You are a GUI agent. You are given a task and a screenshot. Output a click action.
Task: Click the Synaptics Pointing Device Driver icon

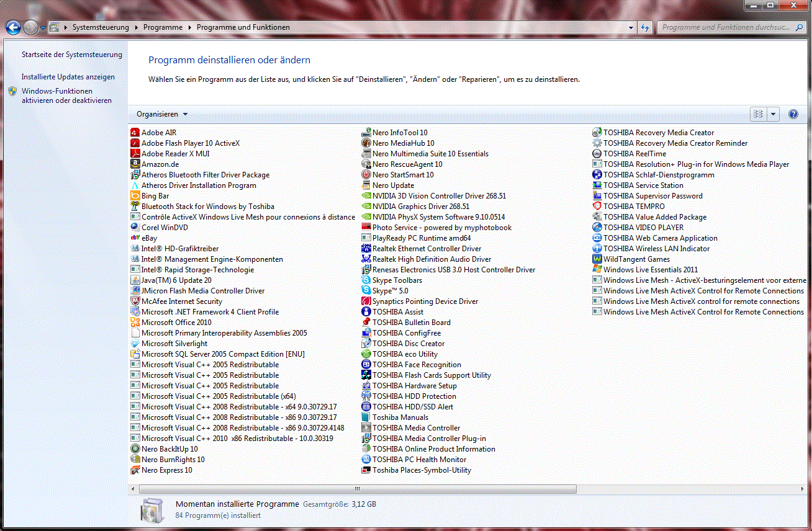click(367, 301)
